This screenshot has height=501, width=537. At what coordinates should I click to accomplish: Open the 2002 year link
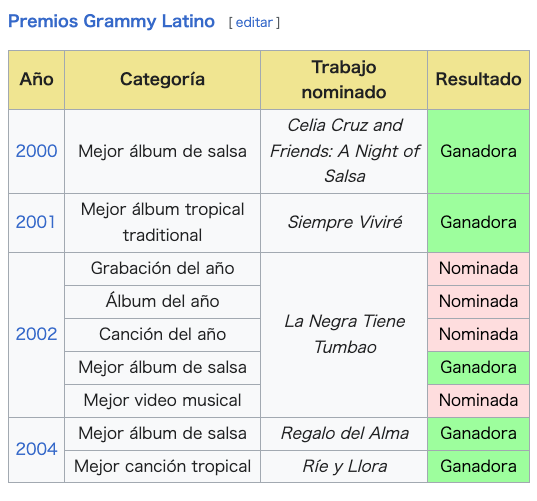(37, 334)
